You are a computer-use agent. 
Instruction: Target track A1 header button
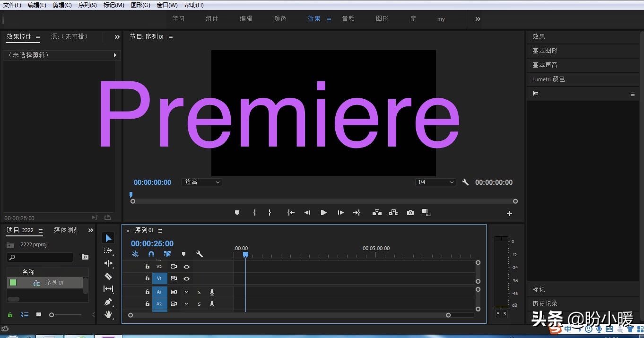pos(159,292)
